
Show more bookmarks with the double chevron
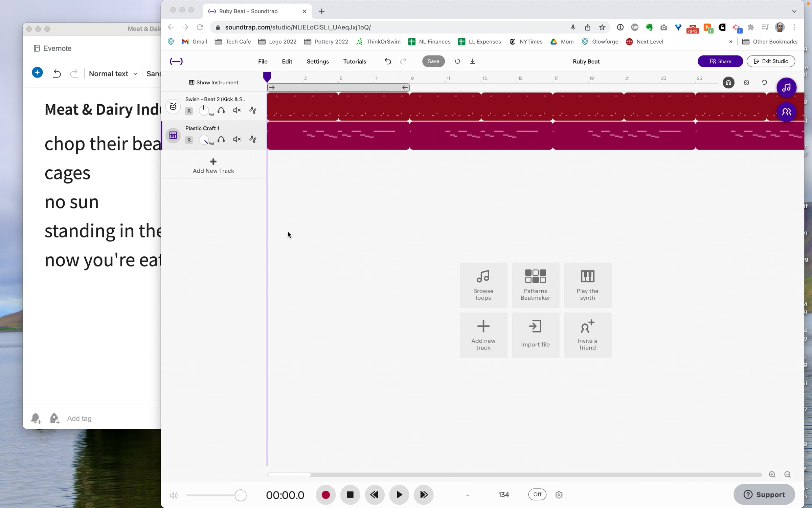pos(730,42)
